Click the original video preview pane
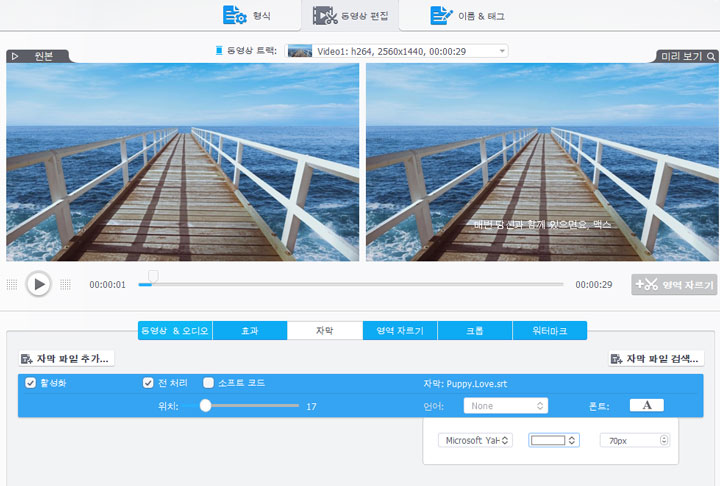The height and width of the screenshot is (486, 720). (x=182, y=162)
